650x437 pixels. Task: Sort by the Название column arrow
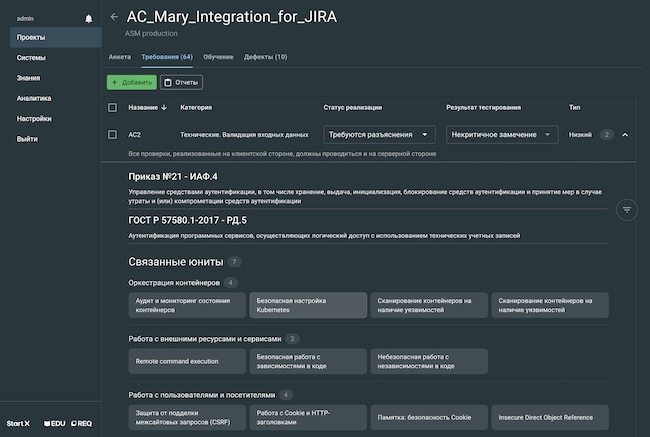point(164,107)
